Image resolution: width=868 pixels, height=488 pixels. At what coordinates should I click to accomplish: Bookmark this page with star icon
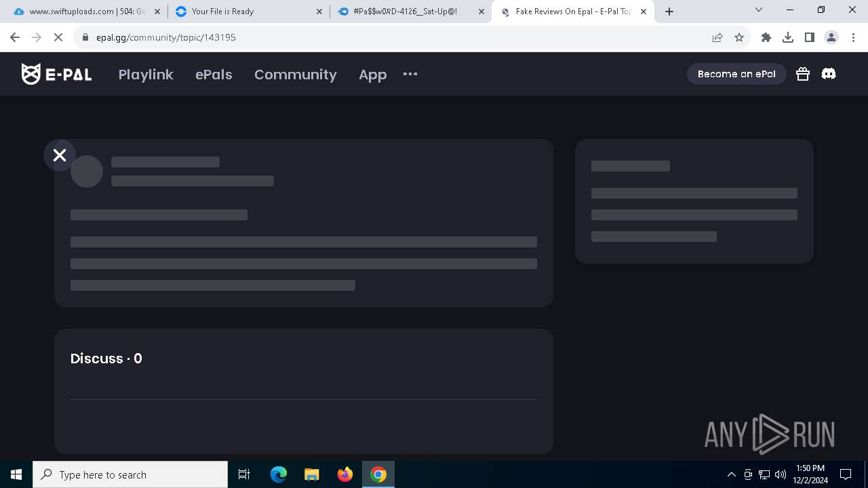pos(739,37)
